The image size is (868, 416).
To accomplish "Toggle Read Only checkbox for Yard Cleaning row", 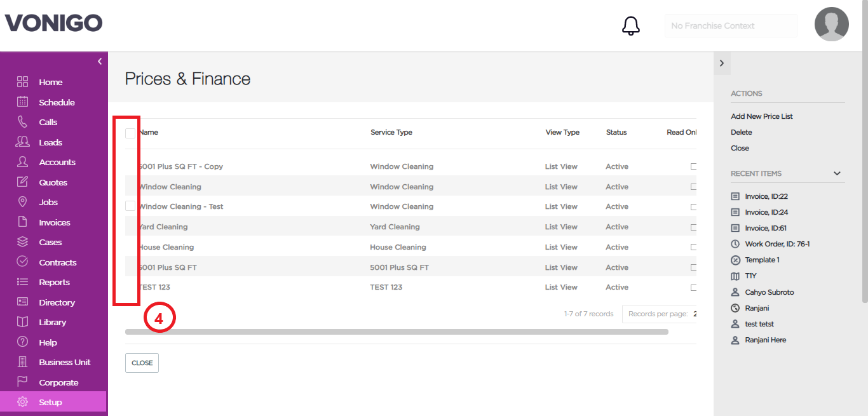I will (x=693, y=227).
